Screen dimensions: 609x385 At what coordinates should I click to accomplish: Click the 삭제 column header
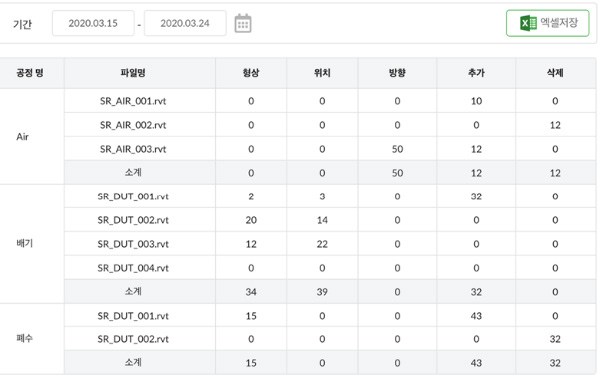[555, 73]
